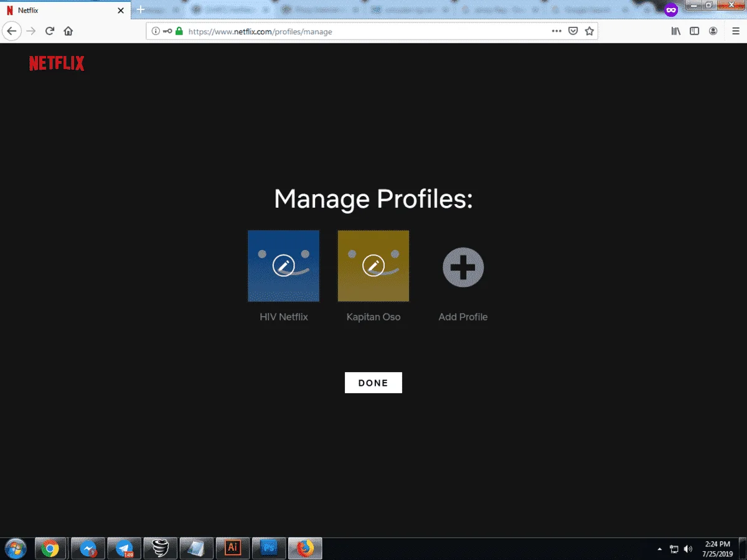Image resolution: width=747 pixels, height=560 pixels.
Task: Click the Add Profile plus icon
Action: 463,267
